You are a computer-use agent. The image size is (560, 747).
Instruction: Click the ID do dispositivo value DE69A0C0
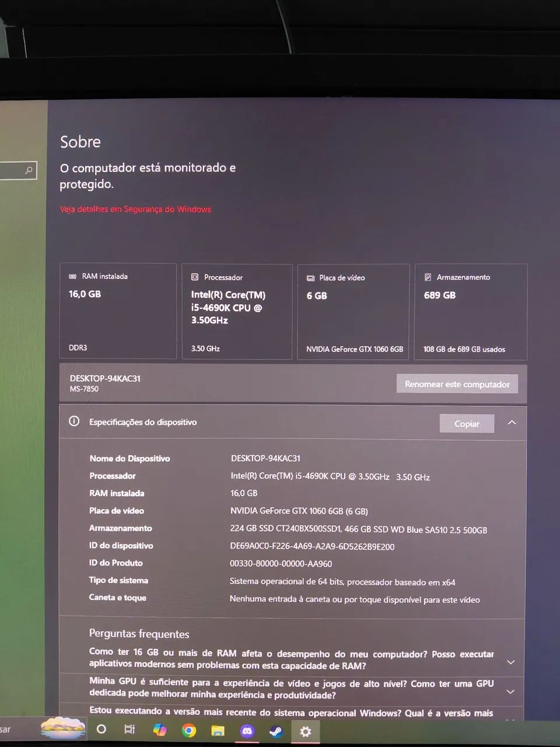coord(312,547)
